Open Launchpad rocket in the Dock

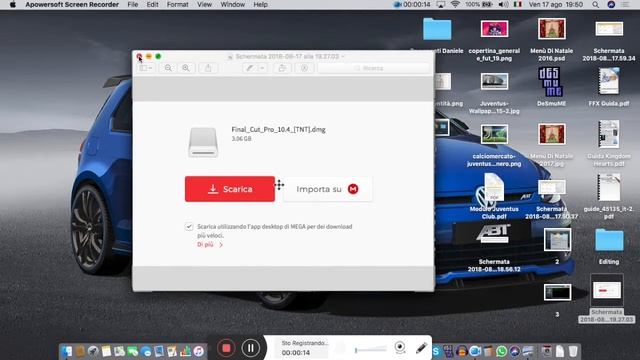[x=93, y=351]
